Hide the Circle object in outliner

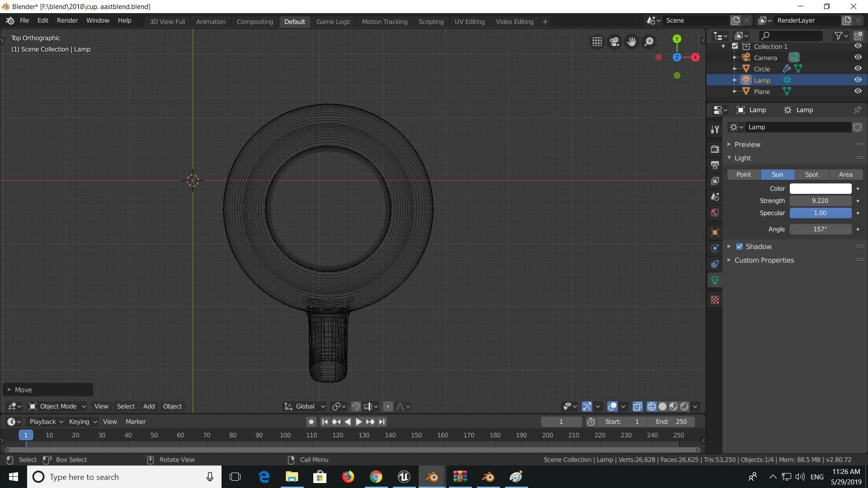858,69
